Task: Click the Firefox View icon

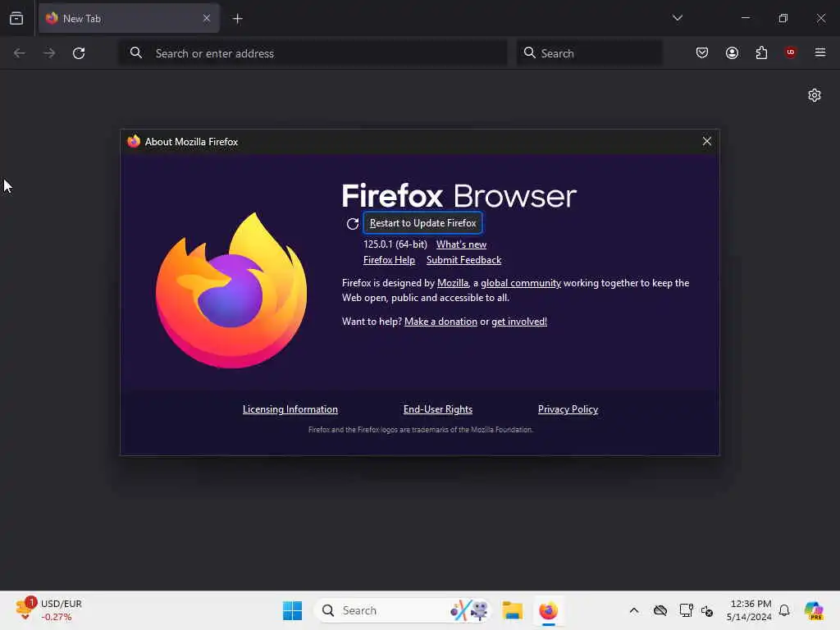Action: 16,18
